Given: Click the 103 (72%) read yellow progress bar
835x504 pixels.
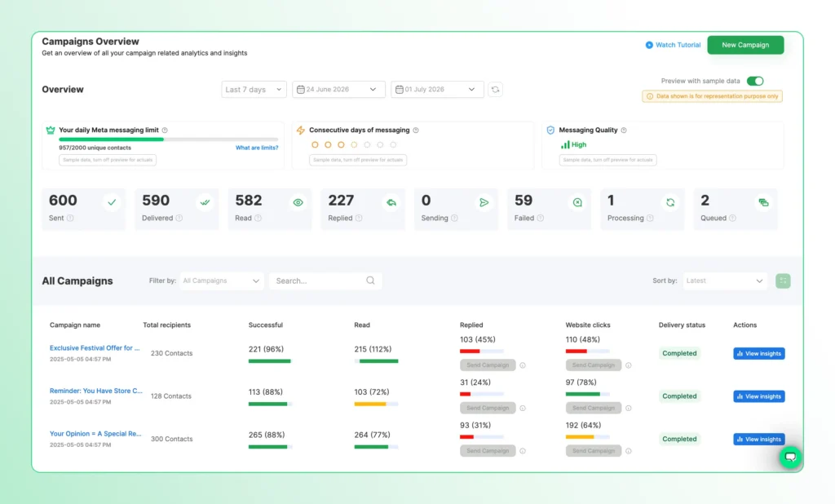Looking at the screenshot, I should (376, 404).
